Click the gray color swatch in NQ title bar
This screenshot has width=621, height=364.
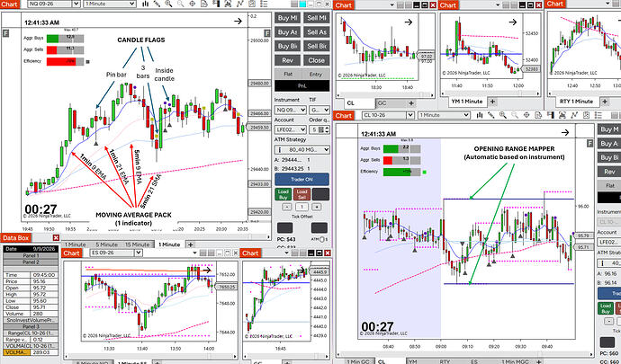click(294, 4)
